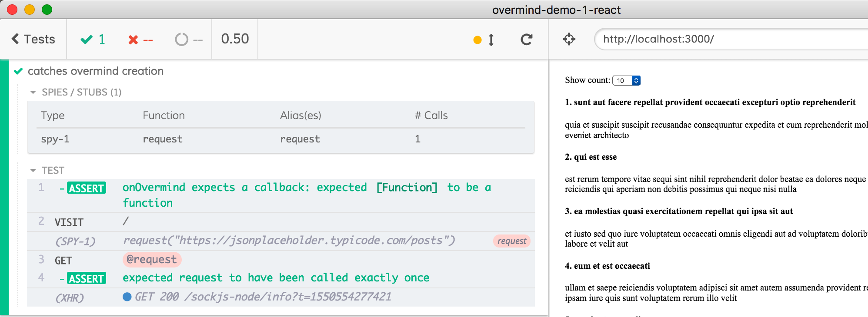868x317 pixels.
Task: Click the green check beside test title
Action: [x=18, y=71]
